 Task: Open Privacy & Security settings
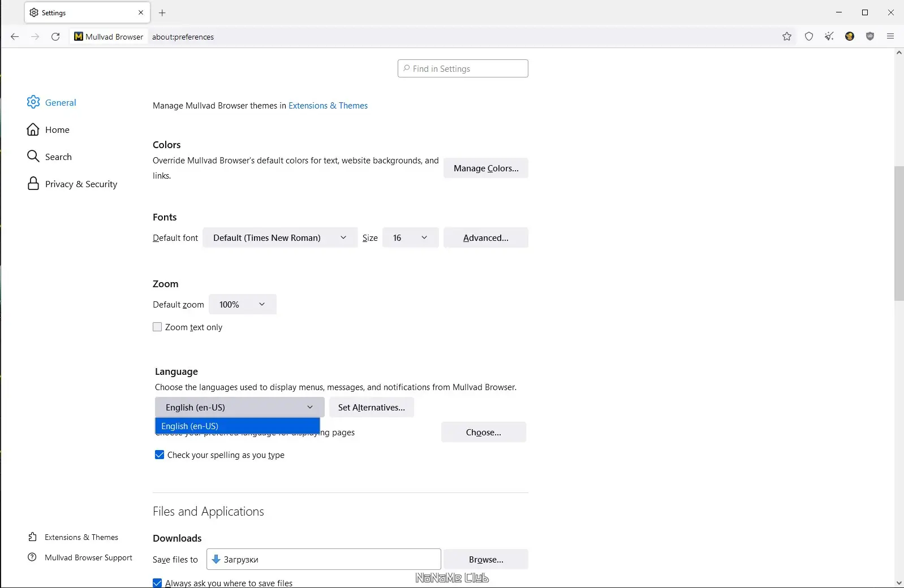pyautogui.click(x=72, y=184)
